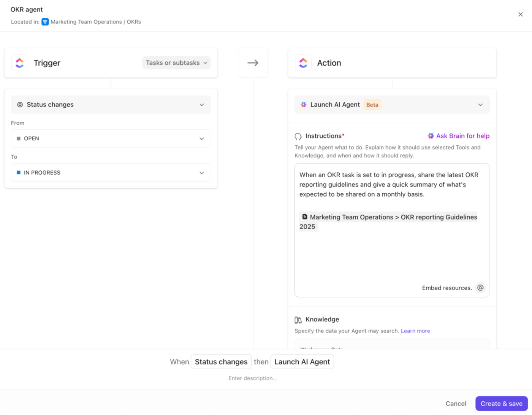This screenshot has height=415, width=532.
Task: Collapse the Launch AI Agent action selector
Action: (x=480, y=104)
